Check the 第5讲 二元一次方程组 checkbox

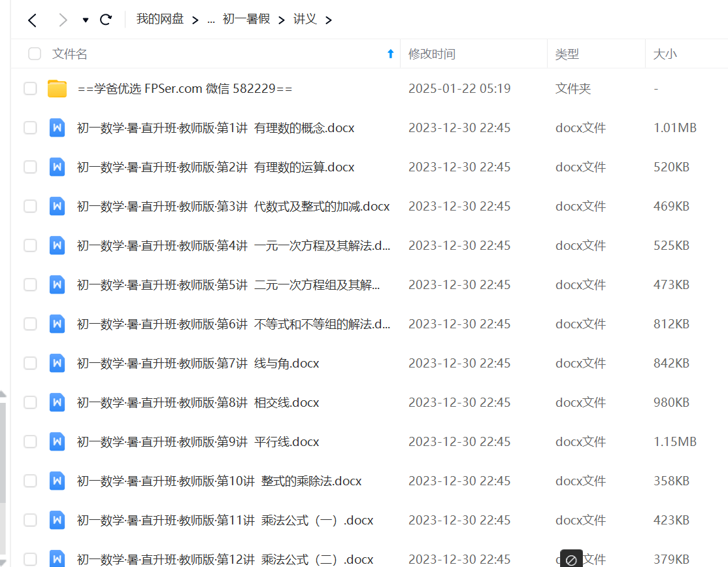coord(30,285)
